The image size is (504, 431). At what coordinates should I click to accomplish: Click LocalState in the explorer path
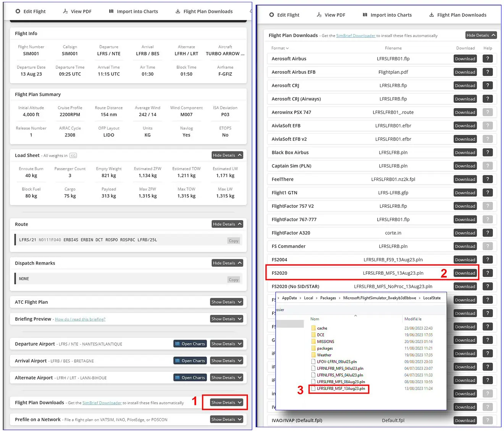tap(432, 298)
